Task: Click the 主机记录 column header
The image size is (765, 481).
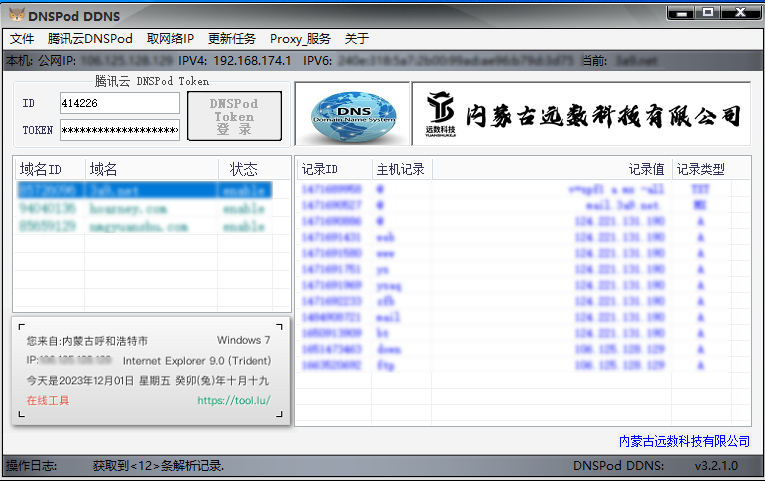Action: (402, 169)
